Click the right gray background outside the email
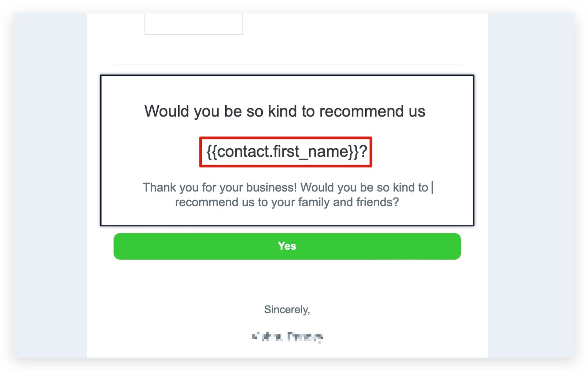The height and width of the screenshot is (371, 588). click(x=531, y=184)
